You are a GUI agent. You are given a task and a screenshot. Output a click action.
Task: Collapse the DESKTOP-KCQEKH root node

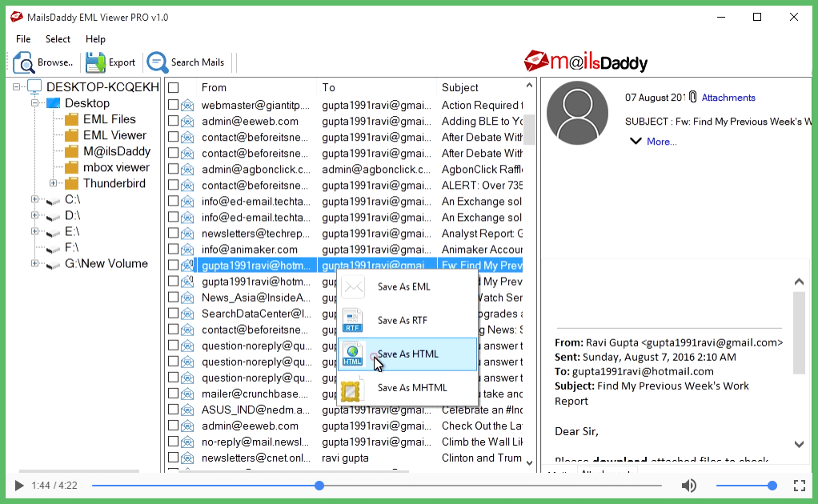pos(16,87)
